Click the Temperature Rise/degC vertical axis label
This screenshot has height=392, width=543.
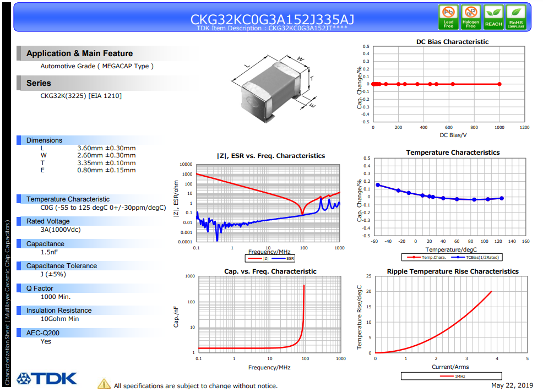359,317
